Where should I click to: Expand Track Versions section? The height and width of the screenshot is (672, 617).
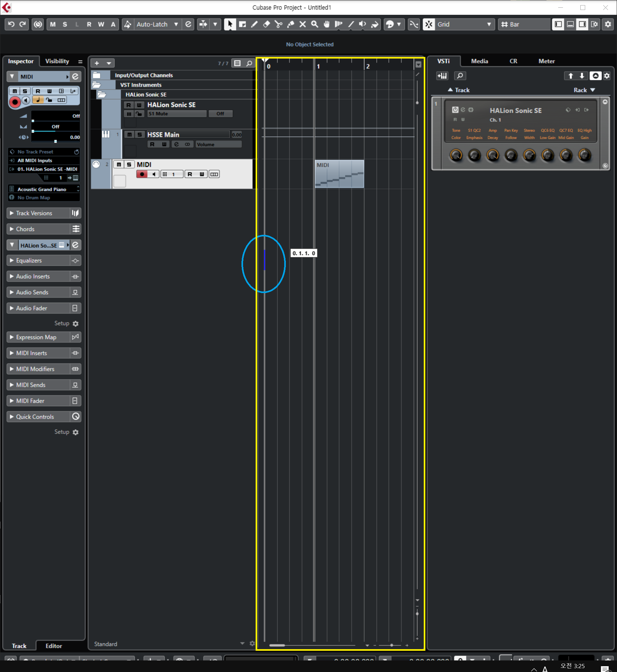(x=38, y=213)
